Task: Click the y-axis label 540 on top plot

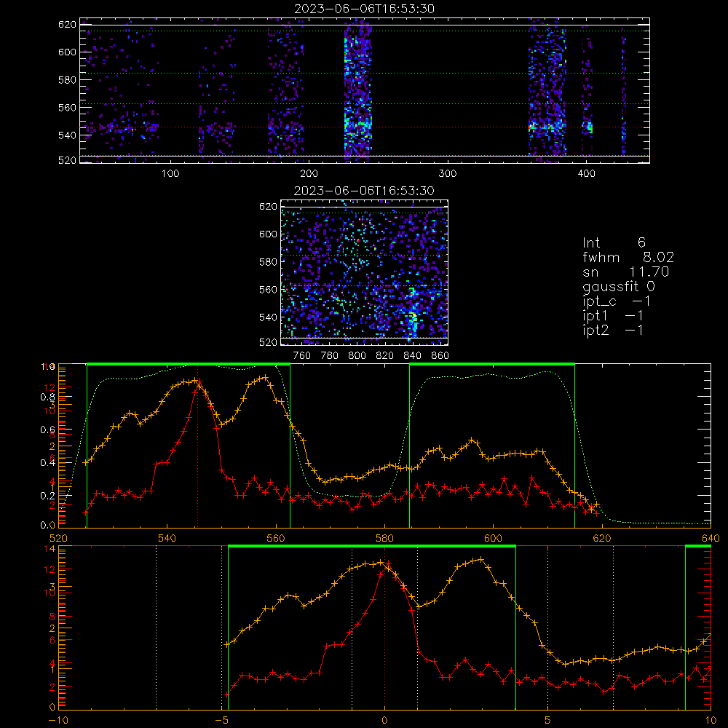Action: click(x=67, y=135)
